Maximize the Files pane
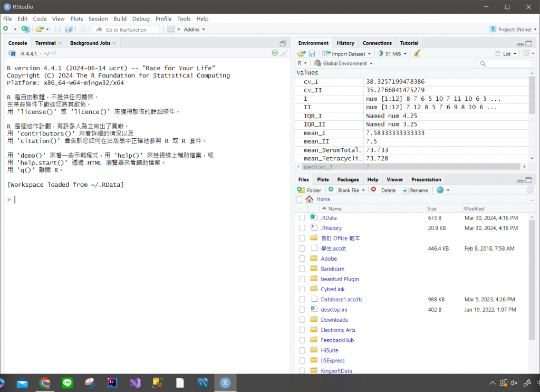This screenshot has width=540, height=392. click(528, 180)
